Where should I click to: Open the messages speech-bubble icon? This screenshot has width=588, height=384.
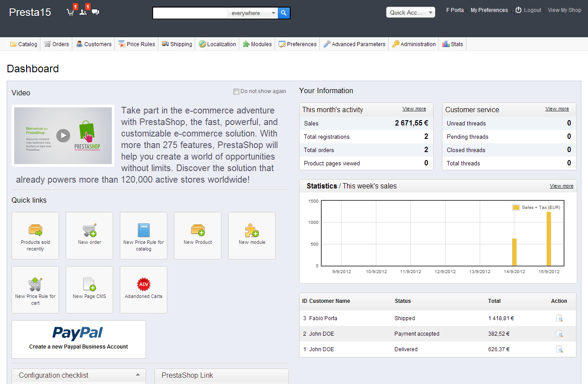click(95, 12)
